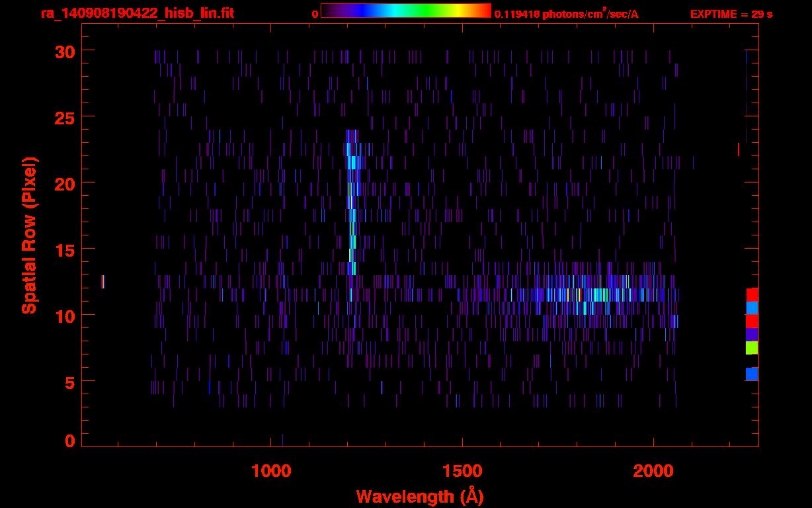Pick the lime green block at the right edge
The image size is (812, 508).
752,348
